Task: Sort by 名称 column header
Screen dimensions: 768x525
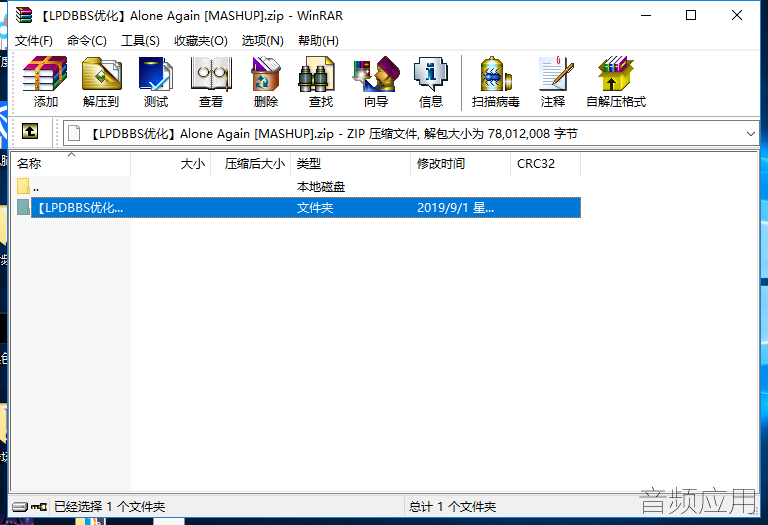Action: tap(71, 164)
